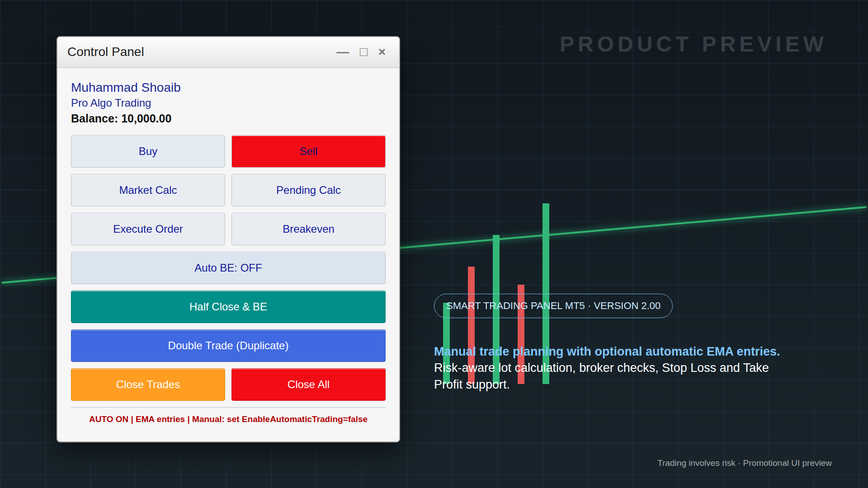This screenshot has width=868, height=488.
Task: Click the Pro Algo Trading text
Action: click(111, 103)
